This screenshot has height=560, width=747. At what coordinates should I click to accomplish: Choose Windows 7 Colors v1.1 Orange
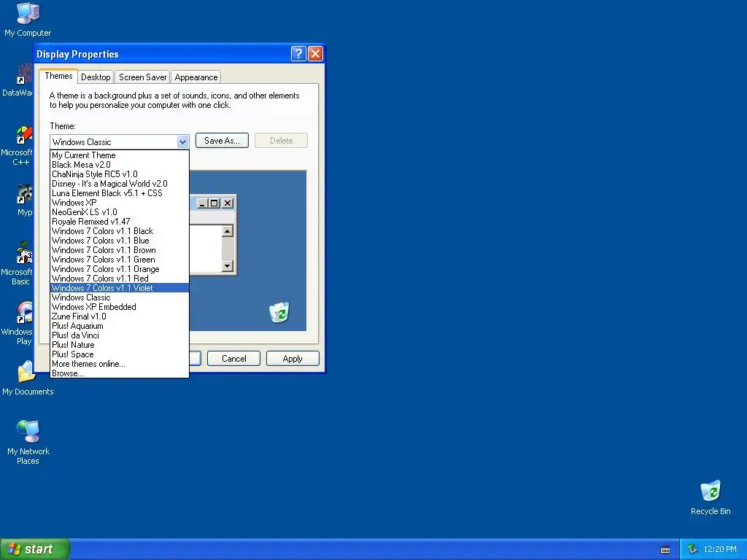(x=120, y=269)
